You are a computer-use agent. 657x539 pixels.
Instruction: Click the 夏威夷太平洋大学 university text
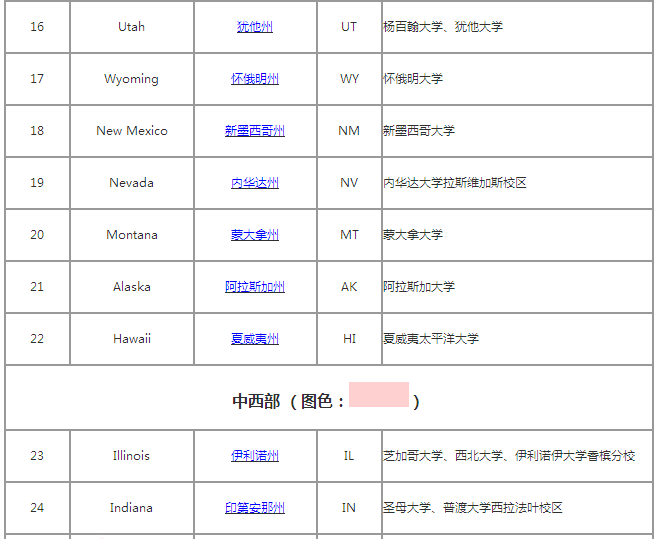(431, 339)
